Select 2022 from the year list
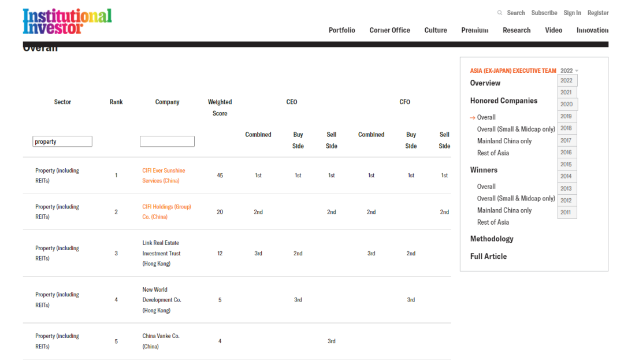Viewport: 624px width, 364px height. (567, 80)
